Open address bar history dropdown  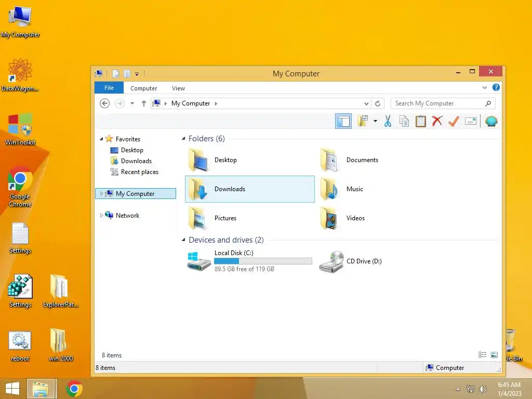[366, 103]
